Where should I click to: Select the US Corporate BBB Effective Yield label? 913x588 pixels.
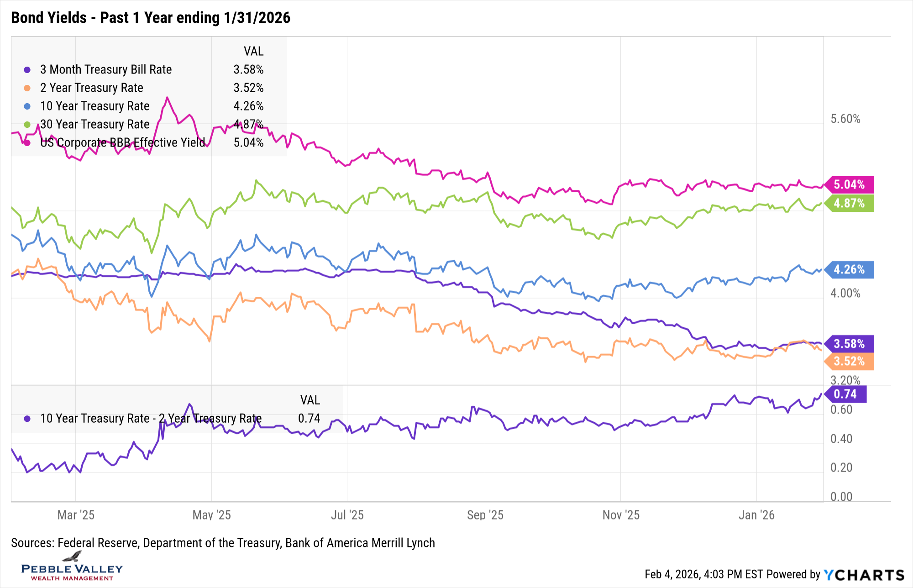[123, 142]
